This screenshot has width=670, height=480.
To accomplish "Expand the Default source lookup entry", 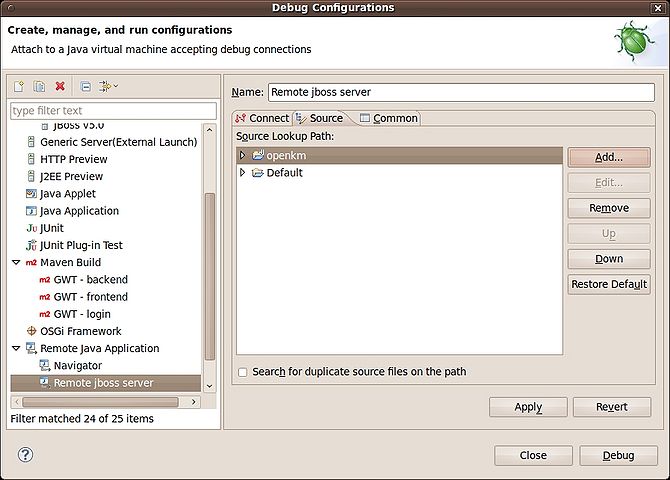I will (x=242, y=173).
